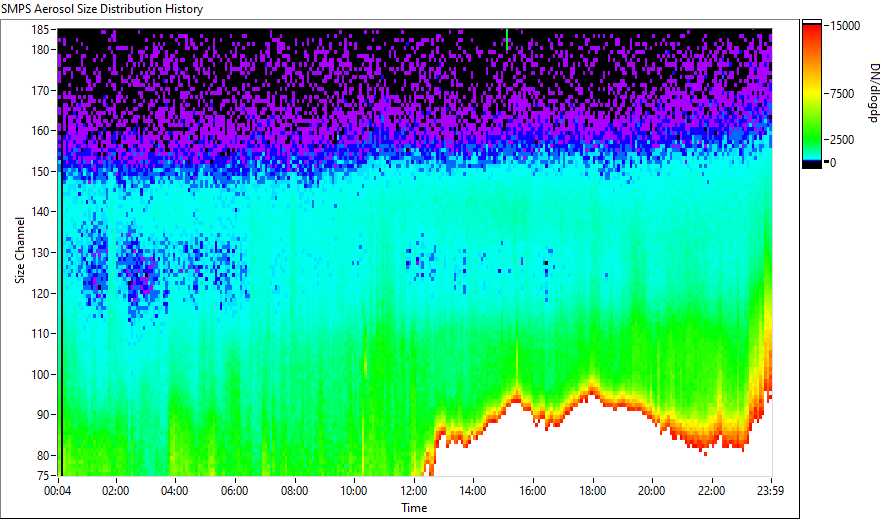This screenshot has width=884, height=519.
Task: Click the 04:00 time tick label
Action: click(175, 491)
